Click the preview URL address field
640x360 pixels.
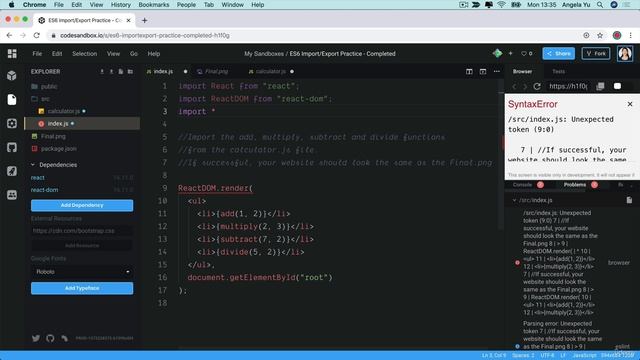point(568,86)
